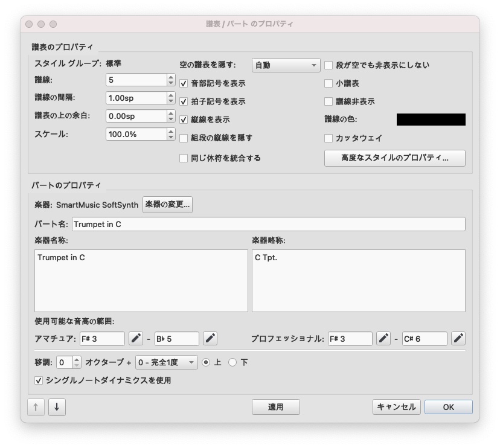Click pencil icon next to amateur F#3 field

136,339
